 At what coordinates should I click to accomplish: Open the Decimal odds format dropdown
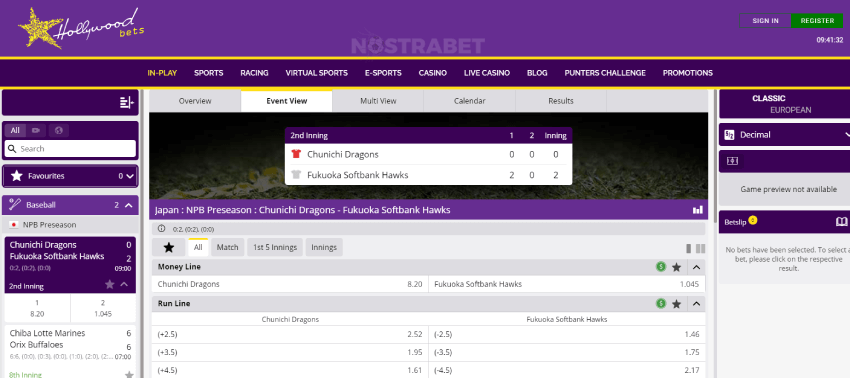click(784, 134)
